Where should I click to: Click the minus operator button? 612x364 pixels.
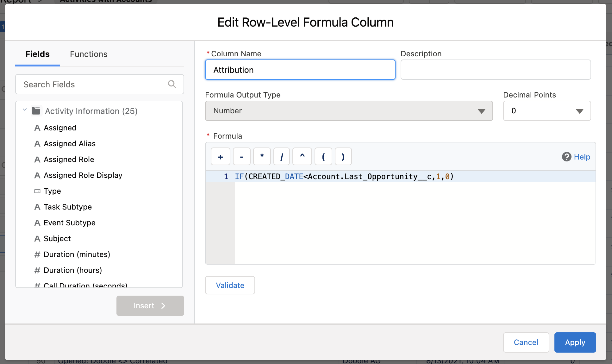point(242,157)
